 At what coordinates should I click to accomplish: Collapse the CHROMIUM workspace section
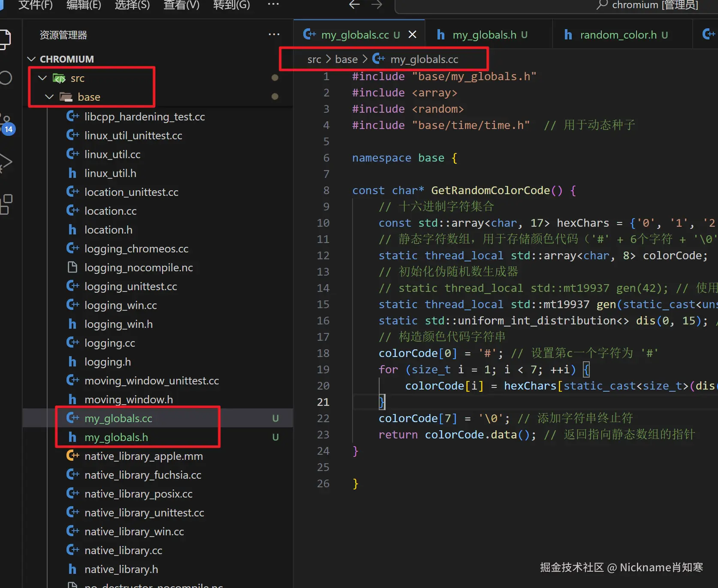[x=31, y=59]
